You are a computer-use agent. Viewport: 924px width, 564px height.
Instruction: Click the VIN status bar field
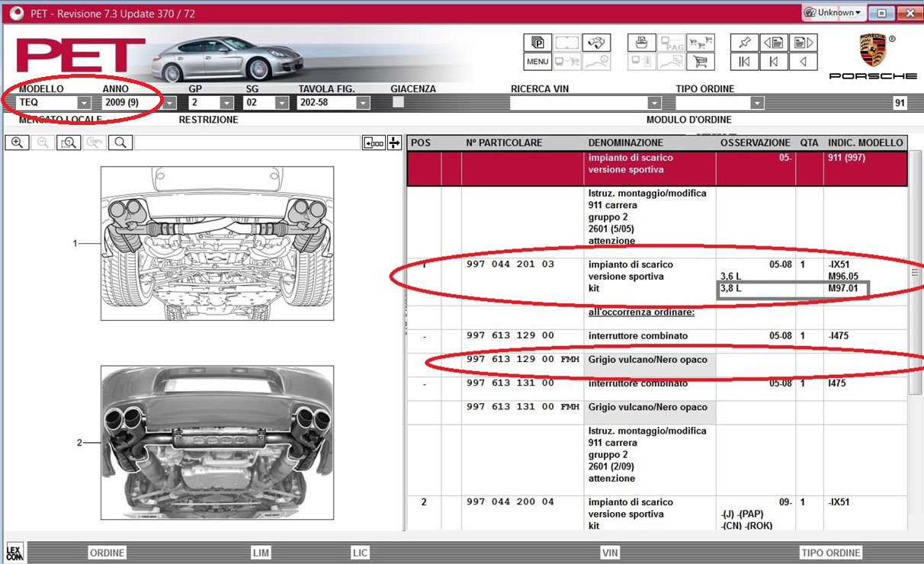coord(610,553)
